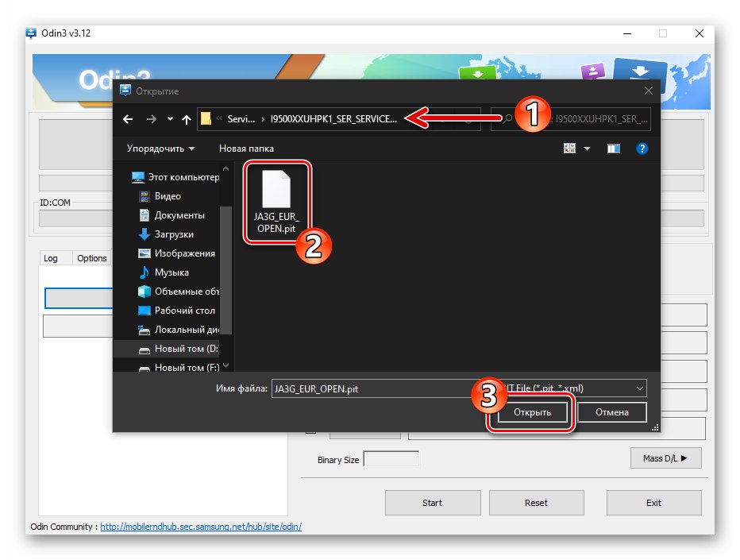Click the forward navigation arrow icon
The image size is (740, 560).
pos(151,119)
